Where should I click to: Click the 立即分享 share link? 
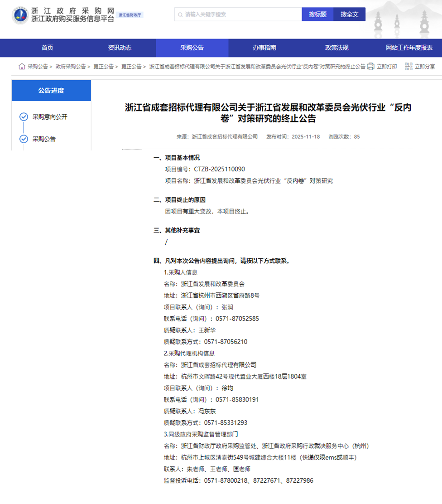(x=424, y=67)
